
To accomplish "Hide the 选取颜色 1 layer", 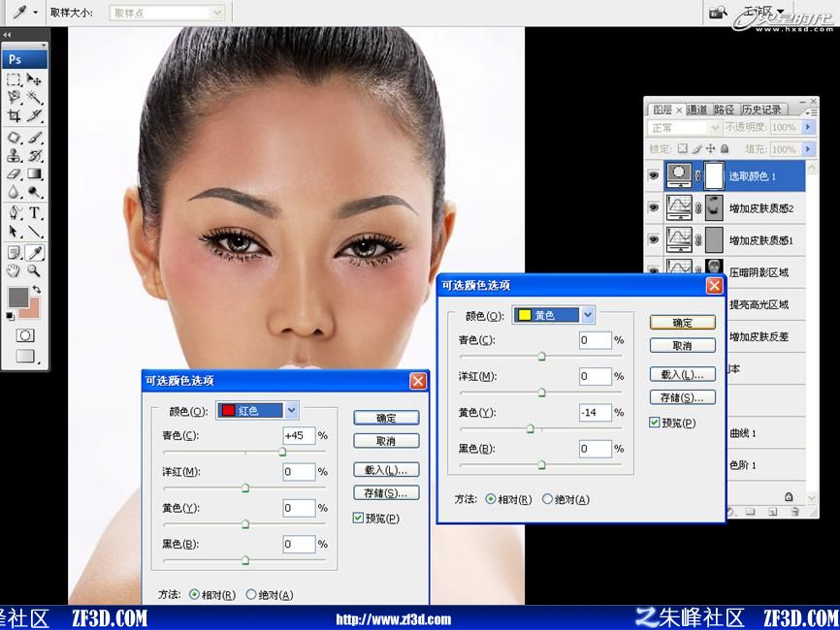I will pyautogui.click(x=654, y=175).
